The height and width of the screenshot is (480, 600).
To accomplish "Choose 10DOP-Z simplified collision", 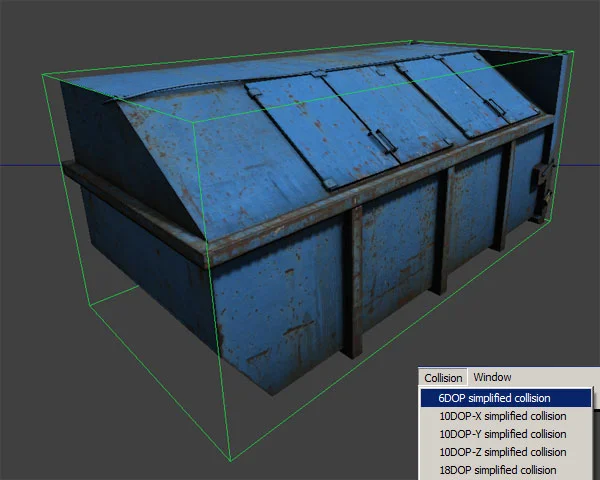I will tap(505, 452).
